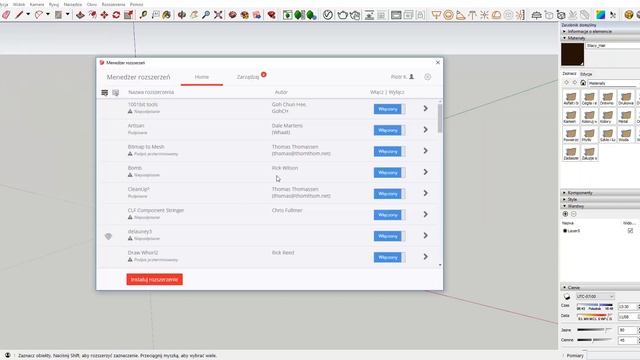The width and height of the screenshot is (640, 360).
Task: Toggle the Włączony switch for Draw Whorl2
Action: 389,257
